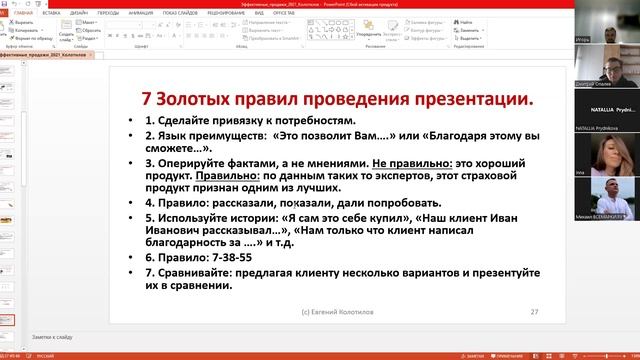Open the ДИЗАЙН ribbon tab

click(79, 13)
